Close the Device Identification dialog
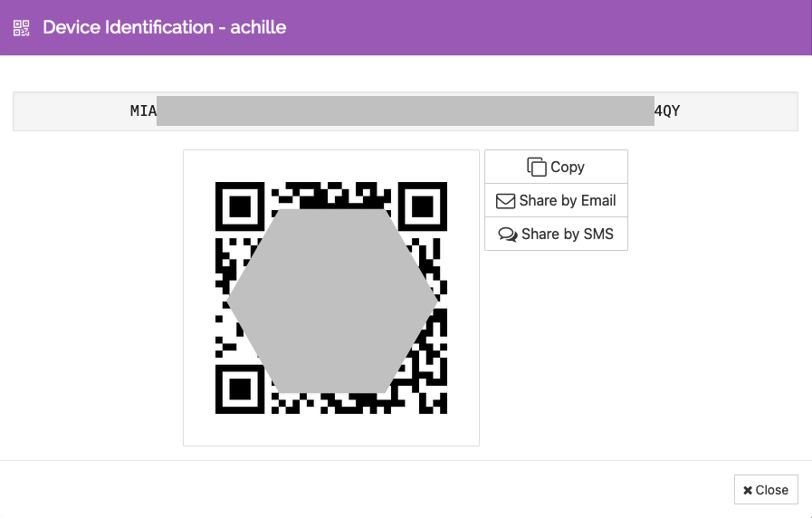This screenshot has width=812, height=518. point(766,490)
